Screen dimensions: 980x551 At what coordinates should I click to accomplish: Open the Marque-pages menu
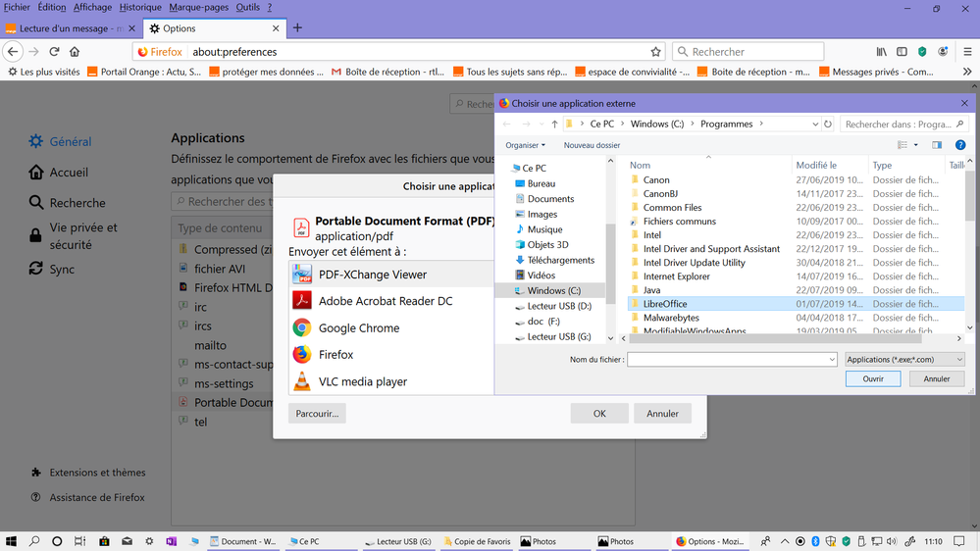tap(199, 7)
